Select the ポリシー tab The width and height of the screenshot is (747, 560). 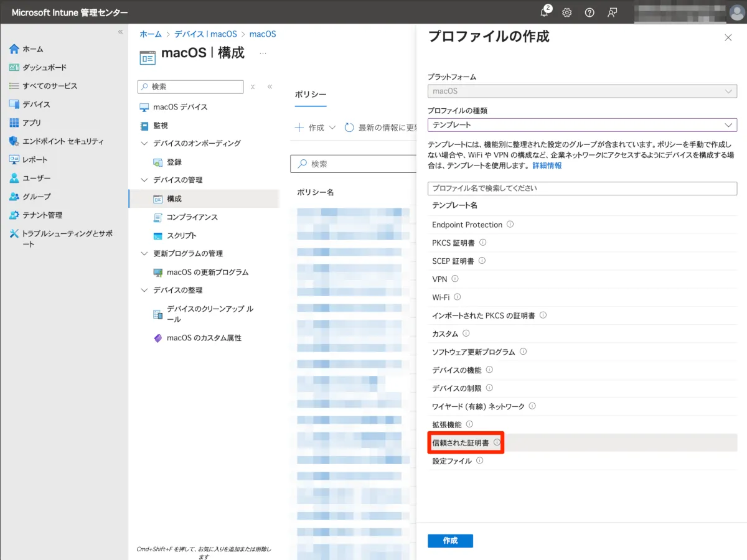coord(311,95)
